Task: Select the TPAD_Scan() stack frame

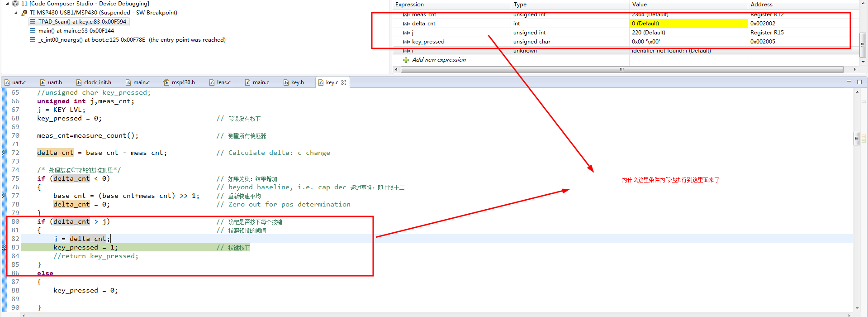Action: 82,22
